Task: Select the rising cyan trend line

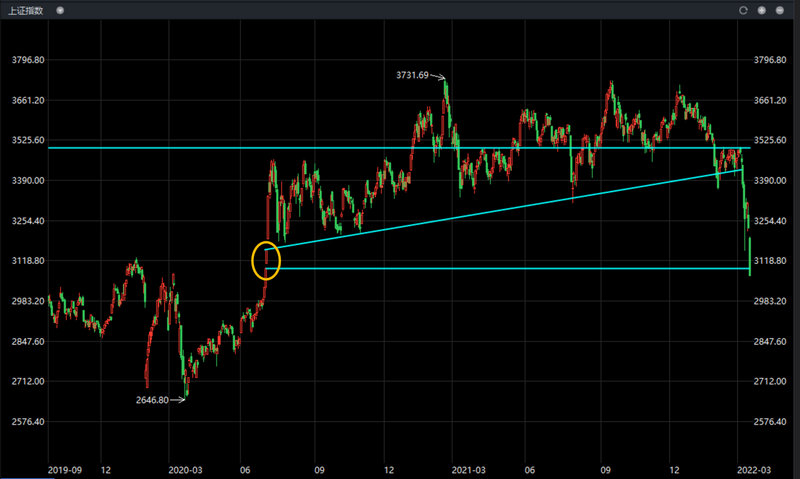Action: pyautogui.click(x=500, y=207)
